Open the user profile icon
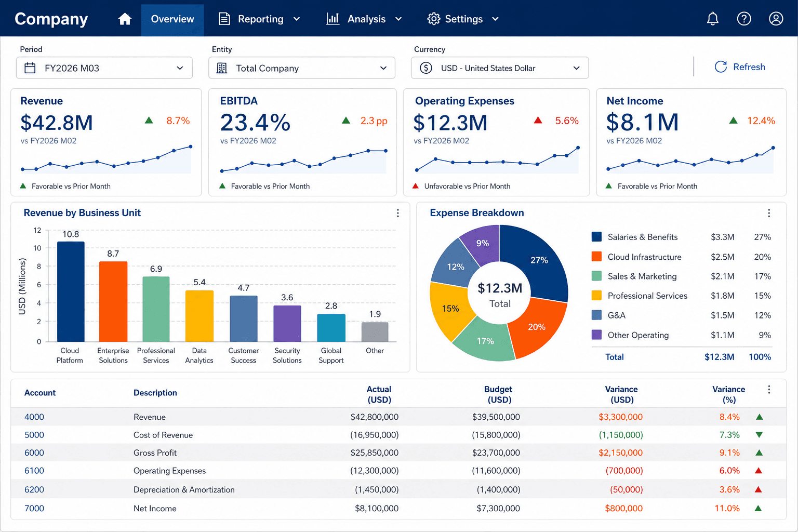 click(776, 19)
